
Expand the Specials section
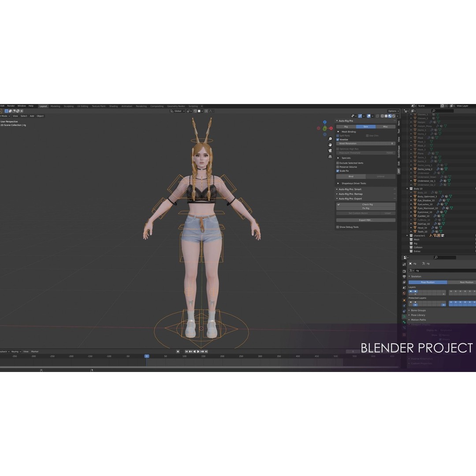tap(338, 158)
